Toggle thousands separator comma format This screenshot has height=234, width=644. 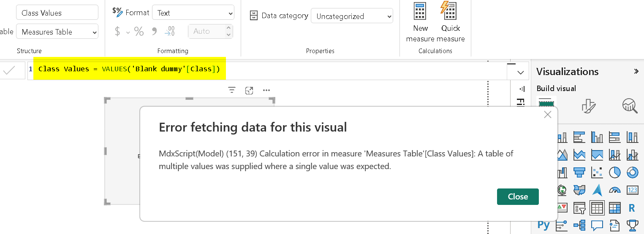click(154, 32)
